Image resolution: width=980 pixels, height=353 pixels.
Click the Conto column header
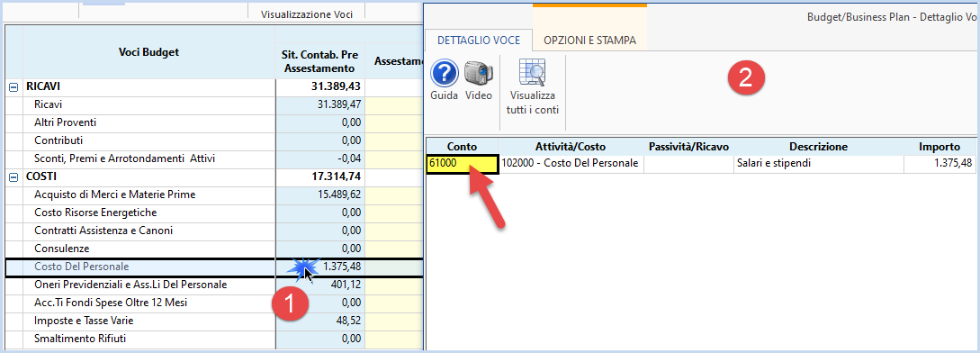(x=463, y=147)
